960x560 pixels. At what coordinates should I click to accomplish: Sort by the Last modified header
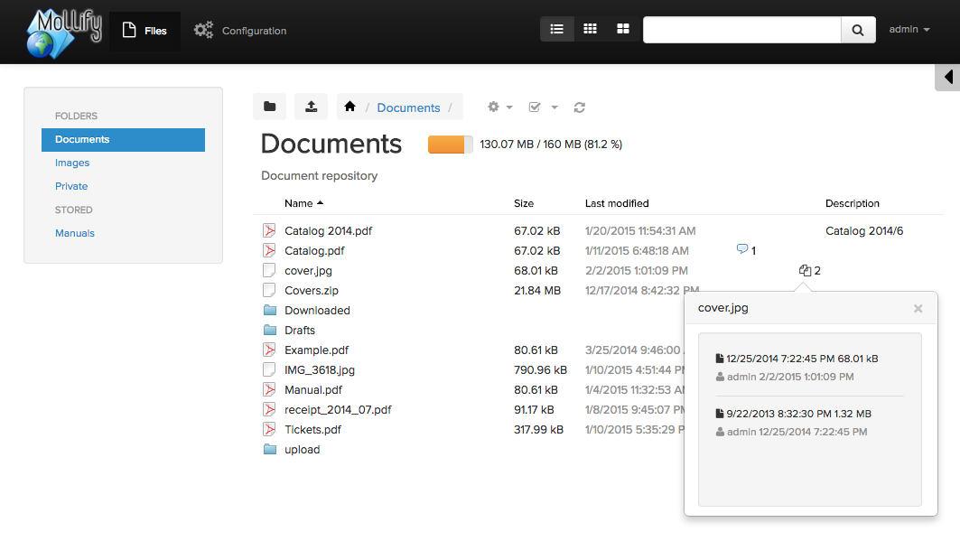pyautogui.click(x=617, y=203)
